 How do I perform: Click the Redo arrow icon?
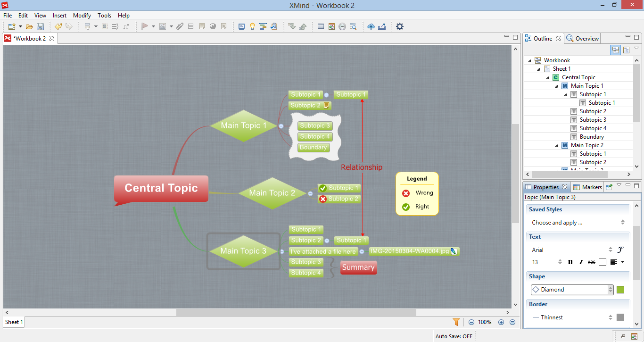click(69, 27)
